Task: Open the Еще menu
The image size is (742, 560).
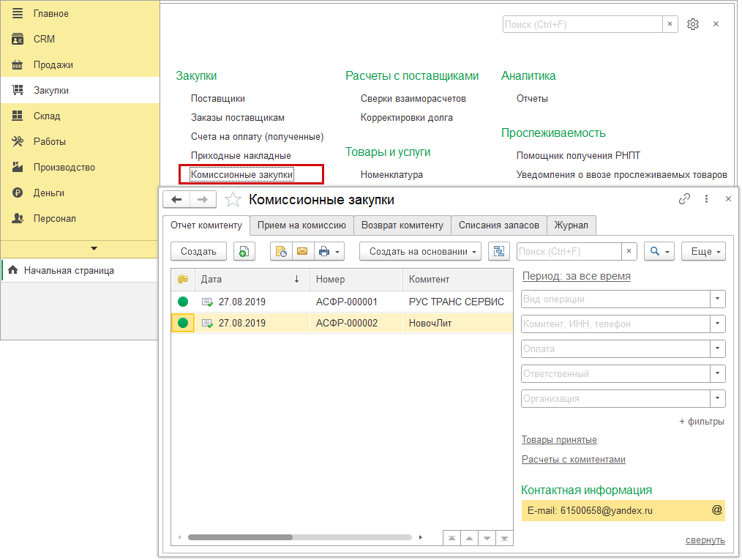Action: 703,251
